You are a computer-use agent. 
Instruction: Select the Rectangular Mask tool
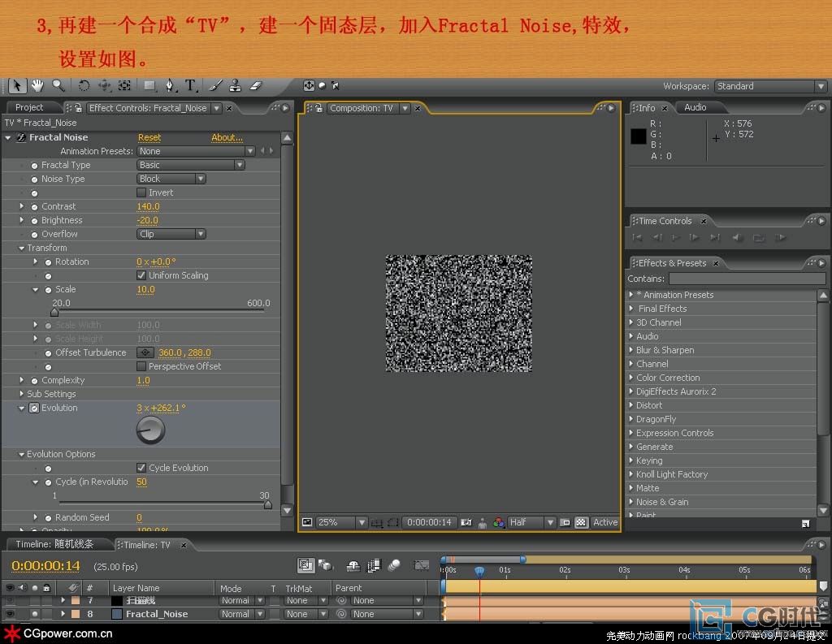pos(149,85)
